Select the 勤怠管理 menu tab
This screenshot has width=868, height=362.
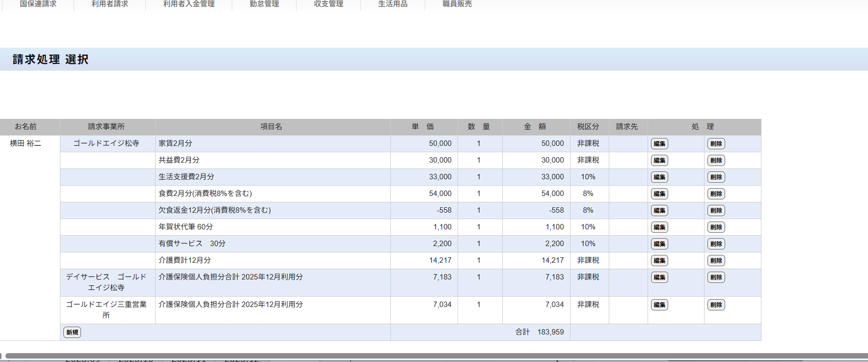[x=264, y=4]
